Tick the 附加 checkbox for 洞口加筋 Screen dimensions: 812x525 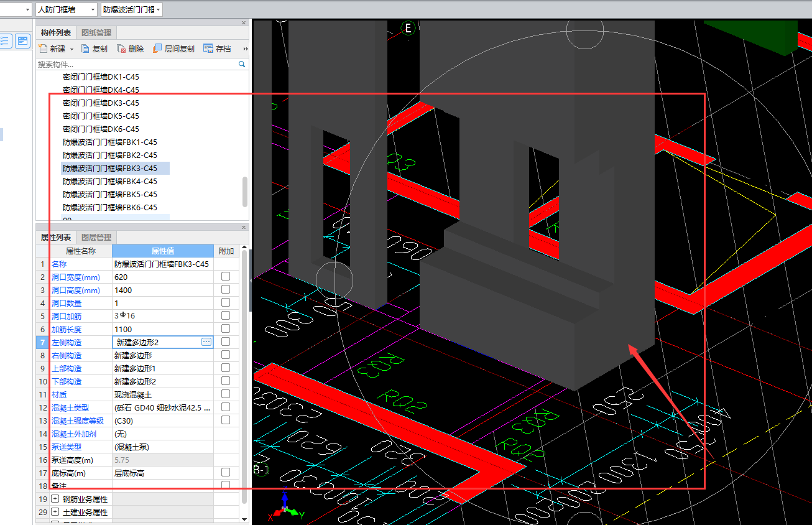click(x=226, y=315)
